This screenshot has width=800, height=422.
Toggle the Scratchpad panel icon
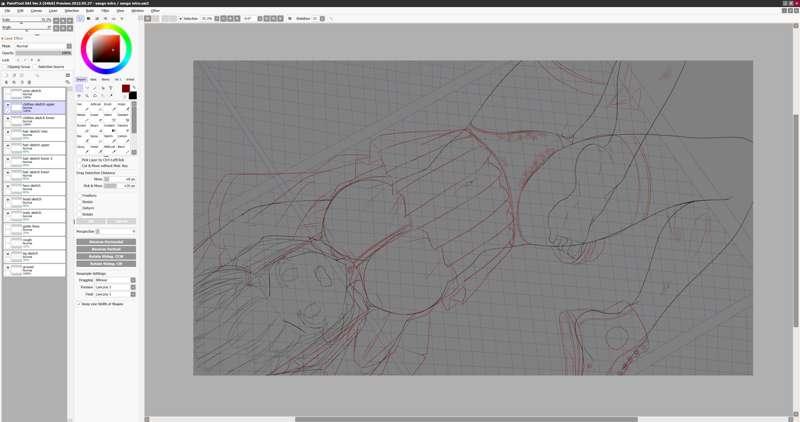(x=121, y=18)
